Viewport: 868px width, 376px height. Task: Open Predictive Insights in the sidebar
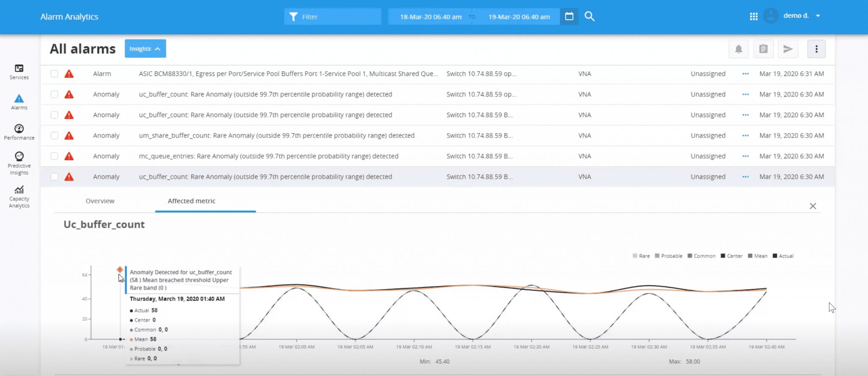coord(19,163)
